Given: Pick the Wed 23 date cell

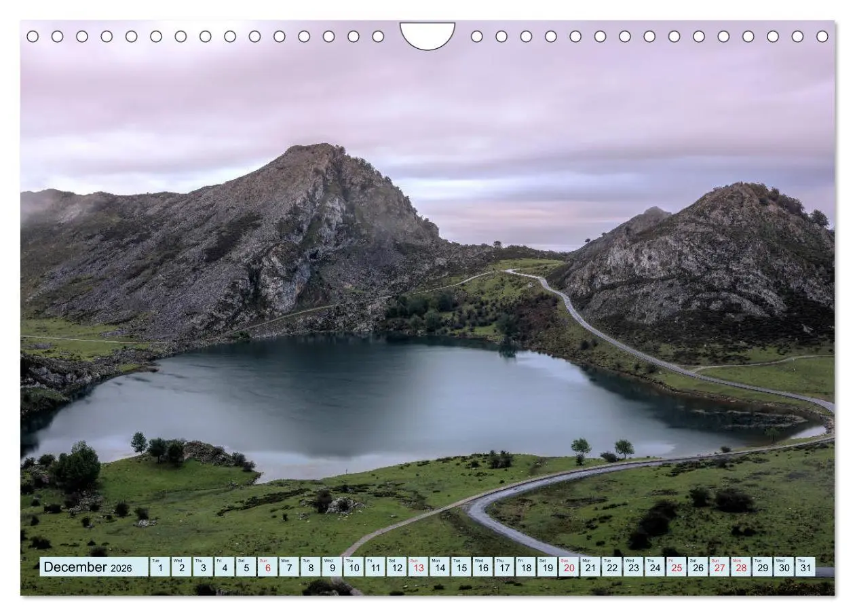Looking at the screenshot, I should click(633, 567).
